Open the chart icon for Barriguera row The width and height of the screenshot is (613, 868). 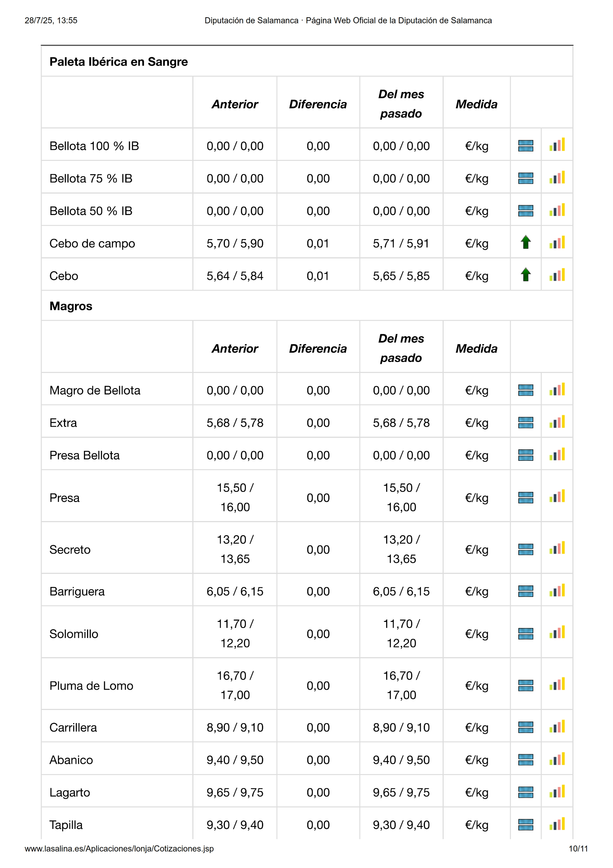click(557, 591)
